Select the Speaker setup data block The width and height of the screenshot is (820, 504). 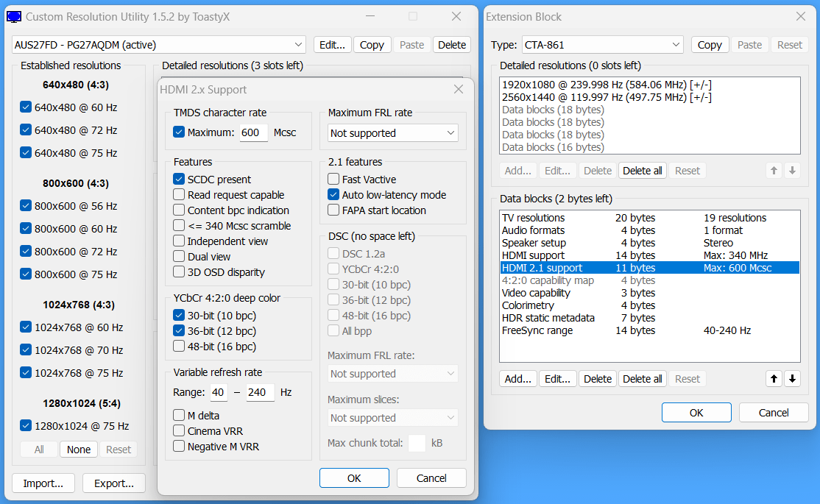point(649,243)
